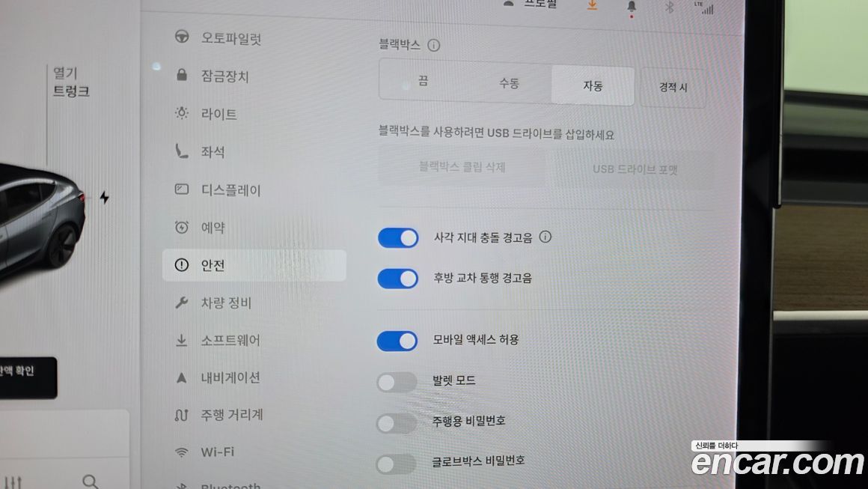The height and width of the screenshot is (489, 868).
Task: Open the 오토파일럿 steering wheel menu
Action: (x=182, y=37)
